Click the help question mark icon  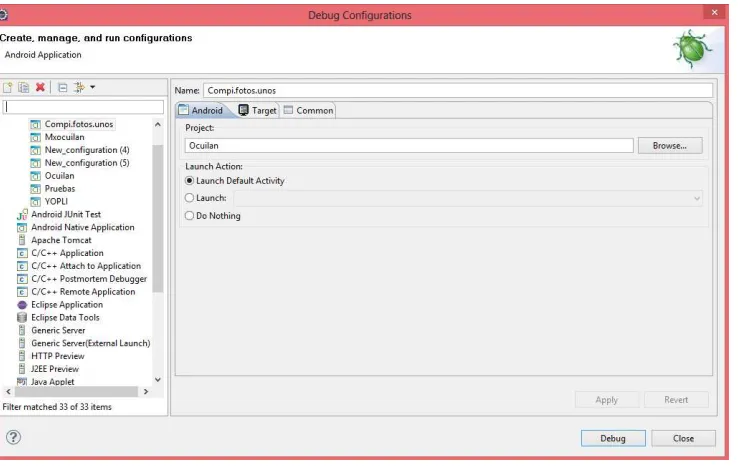click(x=13, y=437)
